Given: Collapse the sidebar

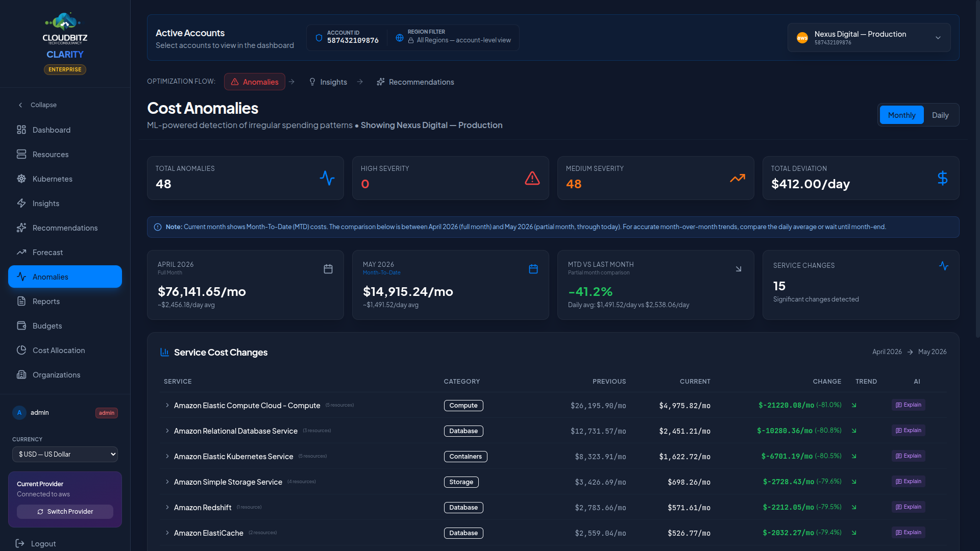Looking at the screenshot, I should click(37, 105).
